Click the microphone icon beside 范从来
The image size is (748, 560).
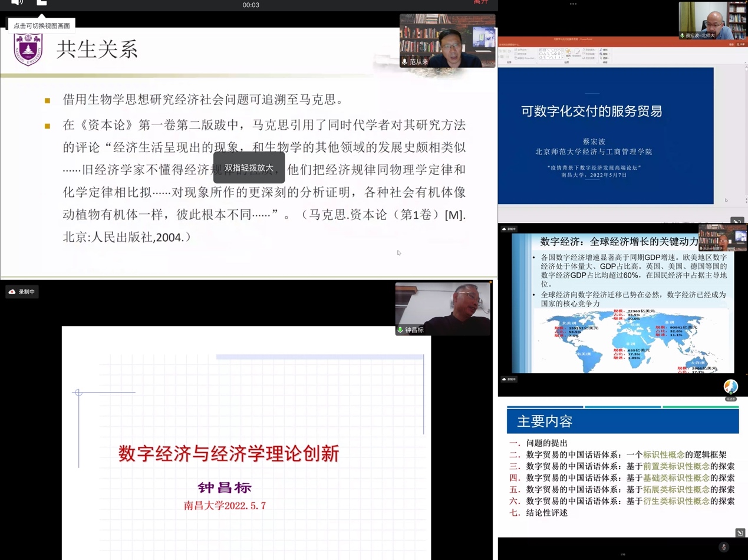405,62
